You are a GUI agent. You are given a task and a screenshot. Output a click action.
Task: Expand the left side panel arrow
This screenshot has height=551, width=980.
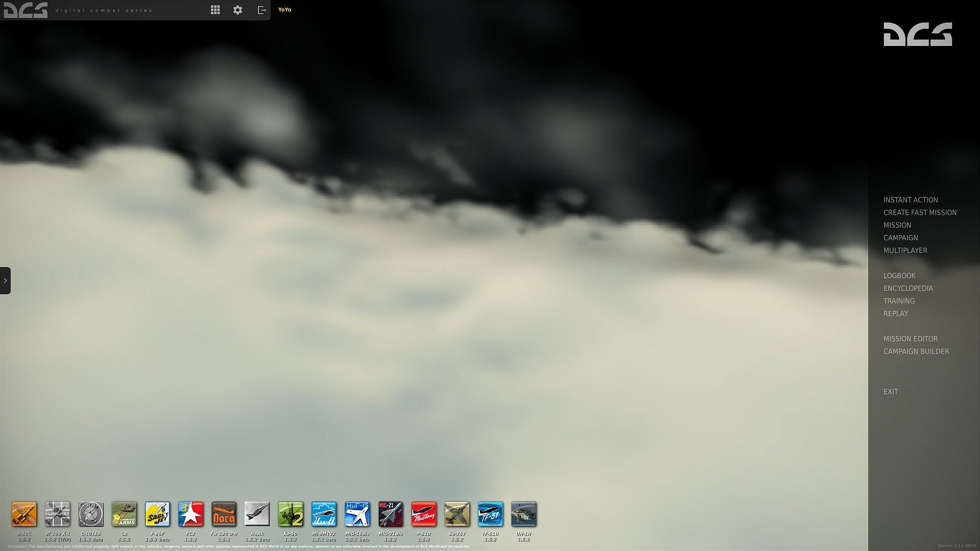pyautogui.click(x=5, y=281)
